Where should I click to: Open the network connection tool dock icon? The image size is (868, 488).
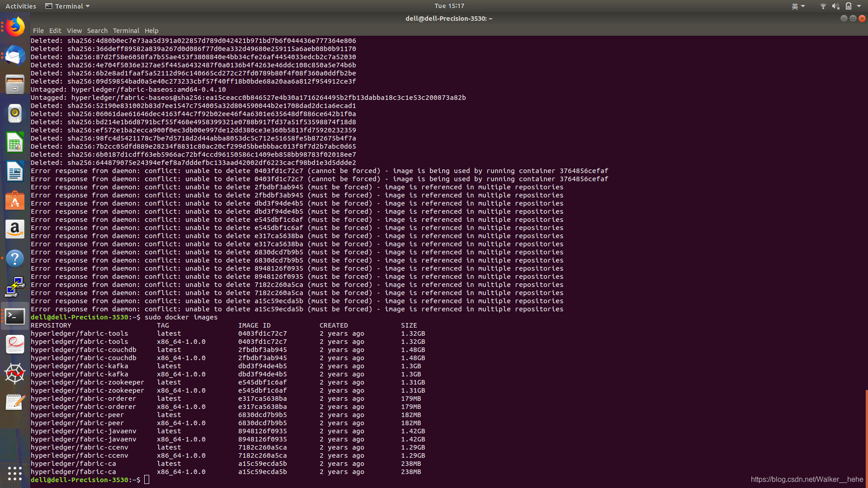pos(15,287)
